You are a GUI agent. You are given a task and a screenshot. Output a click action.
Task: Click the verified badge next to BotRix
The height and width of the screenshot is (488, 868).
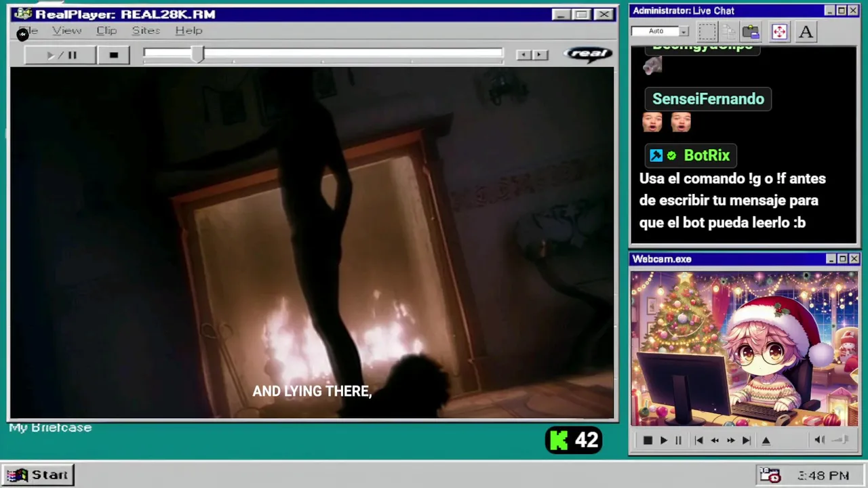point(671,156)
